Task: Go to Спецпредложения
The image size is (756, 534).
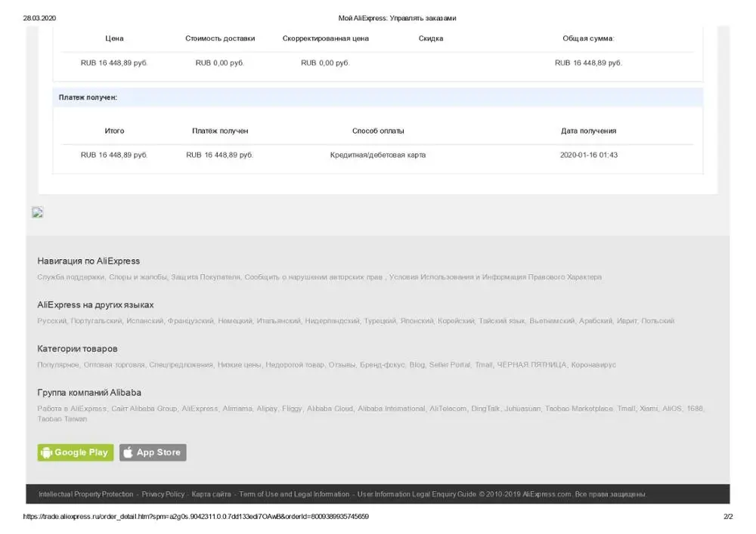Action: click(181, 365)
